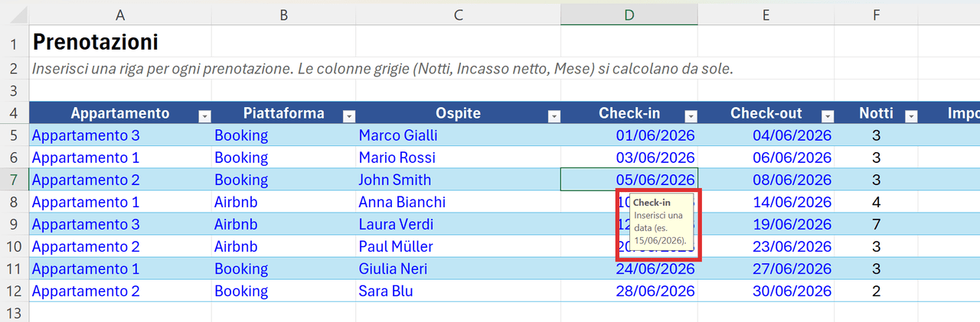
Task: Select column D header
Action: click(x=629, y=15)
